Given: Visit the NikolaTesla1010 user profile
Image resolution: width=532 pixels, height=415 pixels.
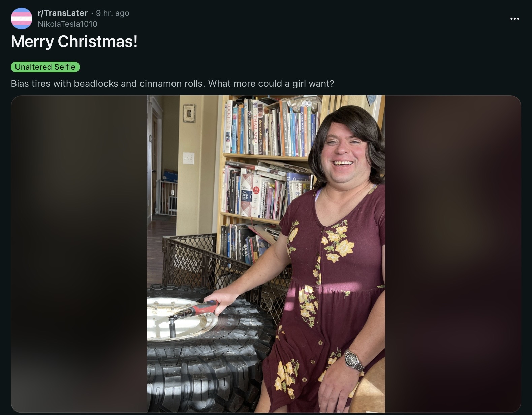Looking at the screenshot, I should [x=67, y=24].
